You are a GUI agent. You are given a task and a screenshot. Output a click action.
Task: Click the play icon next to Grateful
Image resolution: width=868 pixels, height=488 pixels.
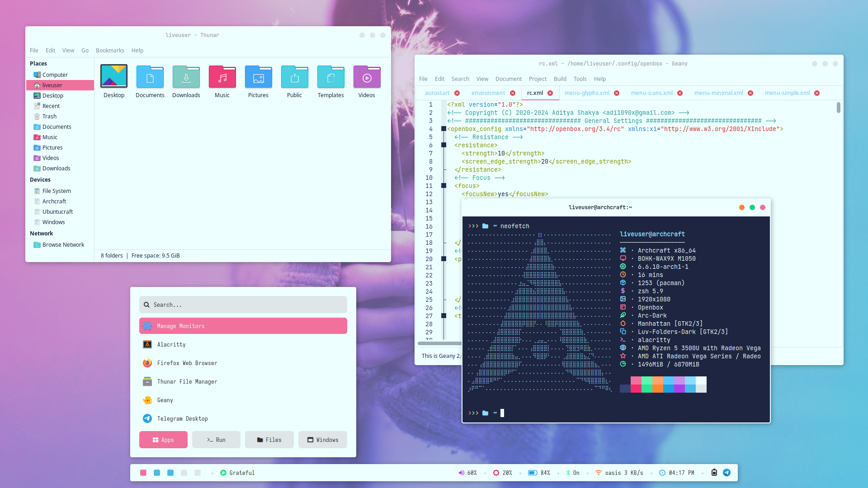pyautogui.click(x=223, y=473)
